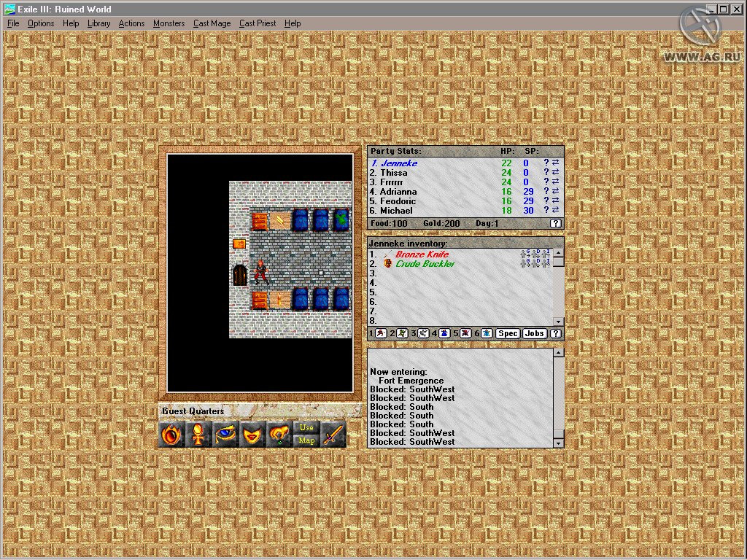Swap position of Michael using arrows icon
Image resolution: width=747 pixels, height=560 pixels.
tap(555, 211)
